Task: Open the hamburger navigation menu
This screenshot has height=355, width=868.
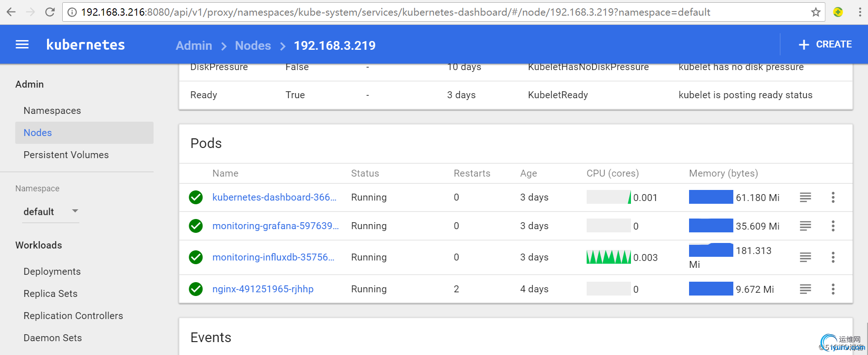Action: [22, 45]
